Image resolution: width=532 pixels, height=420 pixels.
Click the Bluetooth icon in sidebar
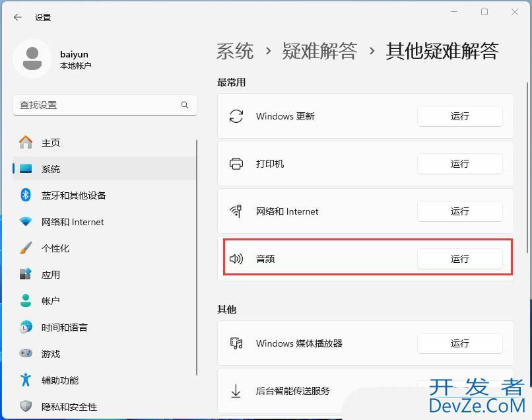pyautogui.click(x=26, y=195)
